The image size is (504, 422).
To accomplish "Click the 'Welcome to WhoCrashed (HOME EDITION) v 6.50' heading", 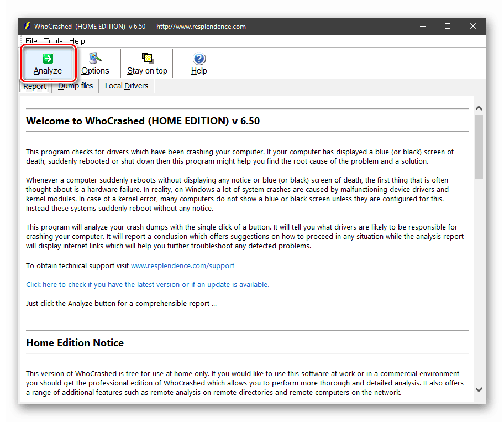I will click(x=143, y=121).
